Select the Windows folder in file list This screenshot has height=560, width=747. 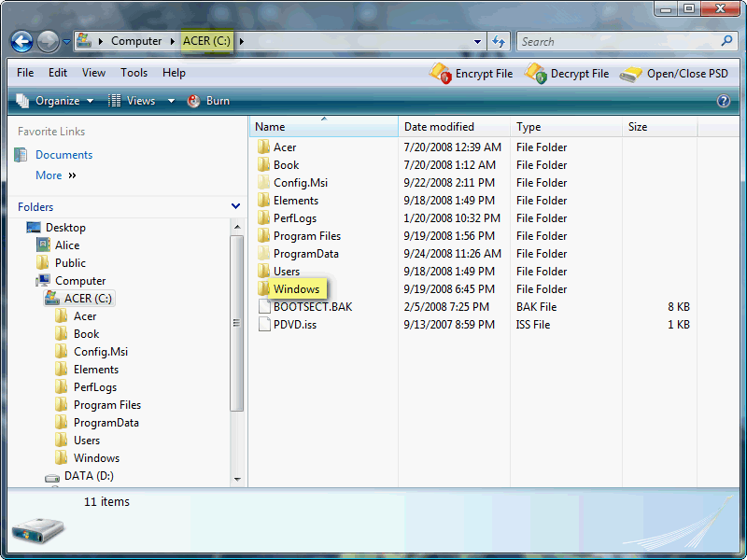[296, 289]
